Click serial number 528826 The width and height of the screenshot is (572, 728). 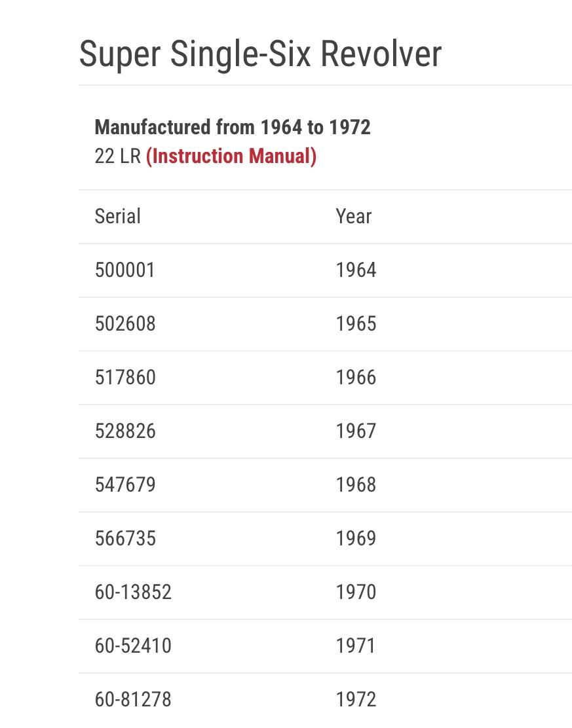[x=125, y=431]
